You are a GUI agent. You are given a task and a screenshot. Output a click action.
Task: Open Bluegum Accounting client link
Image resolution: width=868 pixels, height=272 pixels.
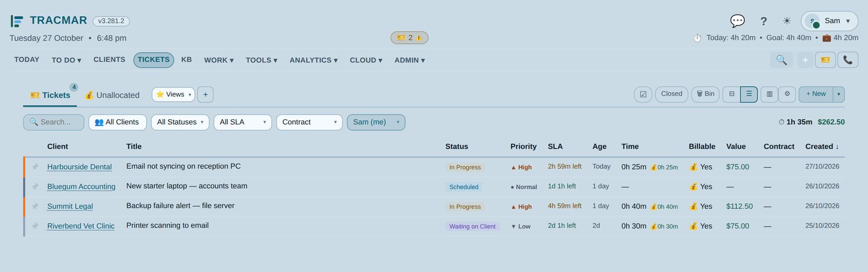click(x=81, y=186)
